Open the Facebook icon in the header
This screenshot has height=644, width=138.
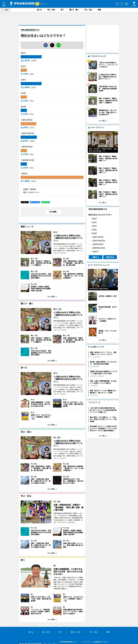(x=117, y=4)
